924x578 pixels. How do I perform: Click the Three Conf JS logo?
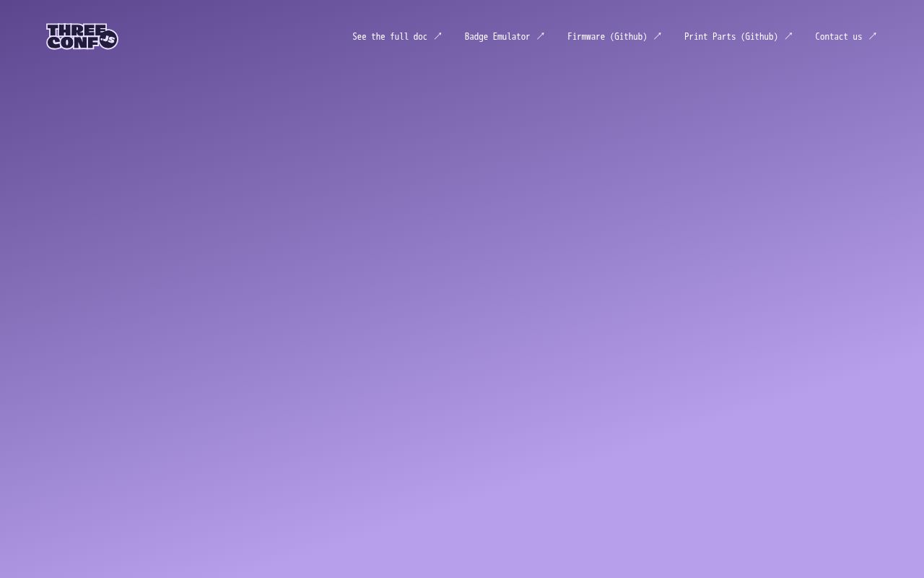(x=82, y=36)
